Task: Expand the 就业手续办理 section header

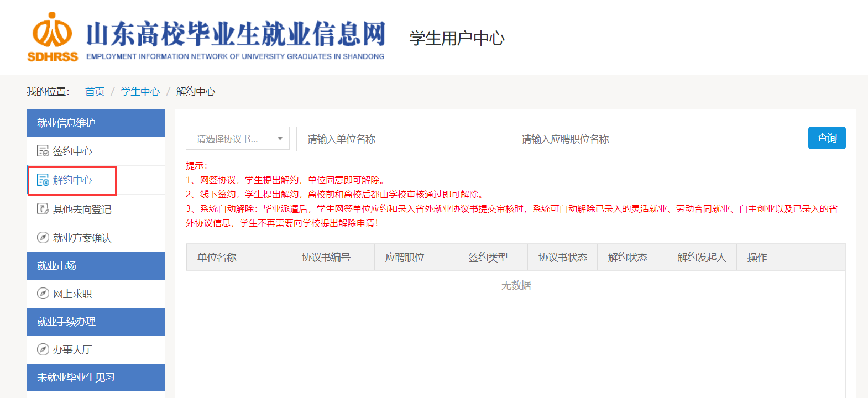Action: (x=96, y=321)
